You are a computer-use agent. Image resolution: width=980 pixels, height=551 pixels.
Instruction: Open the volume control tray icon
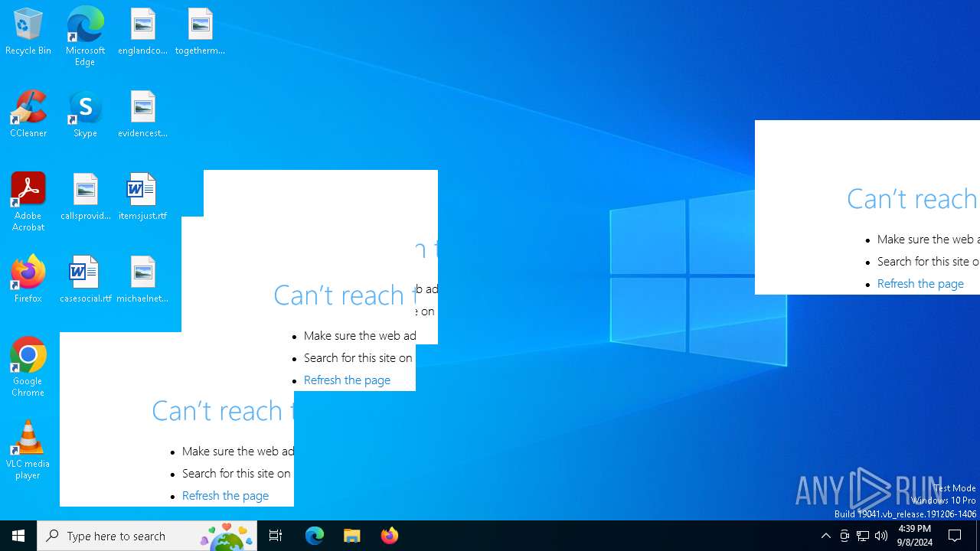coord(881,536)
